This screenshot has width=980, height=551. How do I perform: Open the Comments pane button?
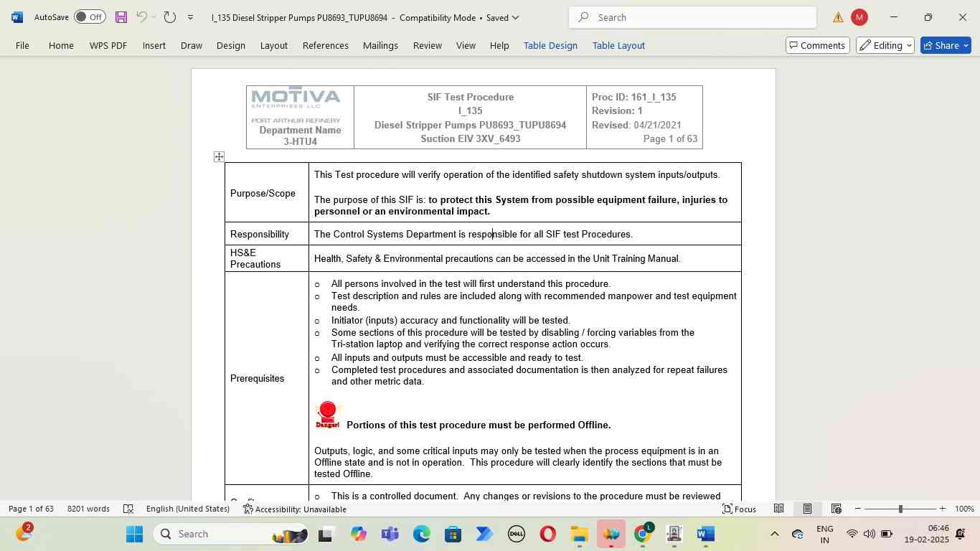click(x=818, y=45)
